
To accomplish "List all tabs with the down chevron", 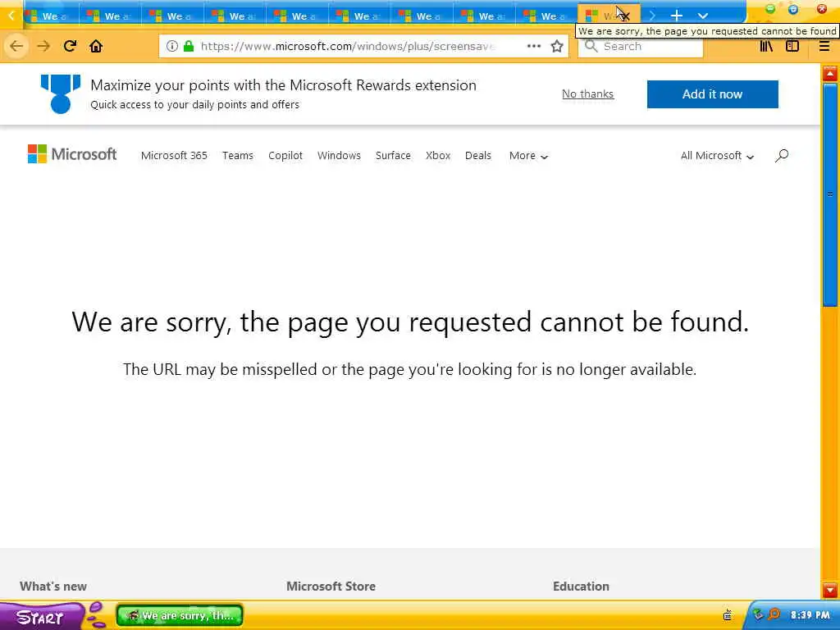I will pyautogui.click(x=703, y=16).
